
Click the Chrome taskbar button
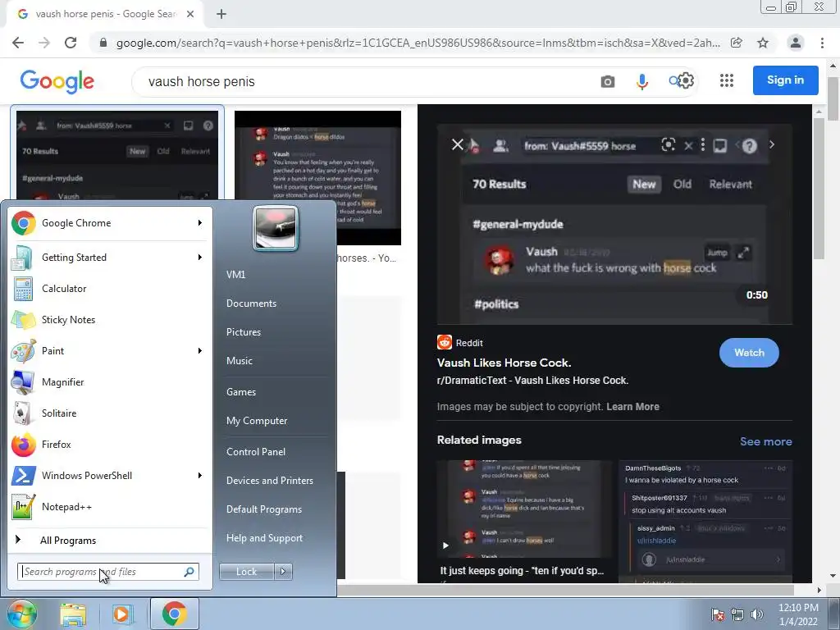174,614
